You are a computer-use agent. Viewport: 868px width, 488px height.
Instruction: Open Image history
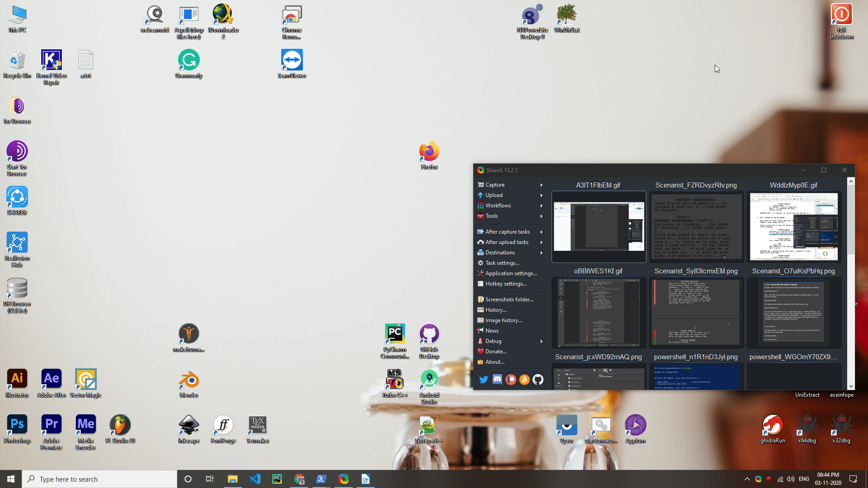tap(503, 320)
